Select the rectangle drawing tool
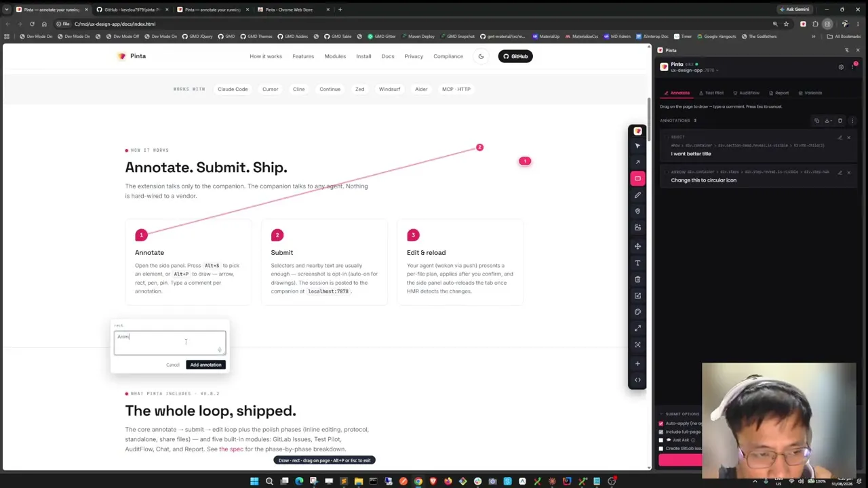 click(637, 178)
